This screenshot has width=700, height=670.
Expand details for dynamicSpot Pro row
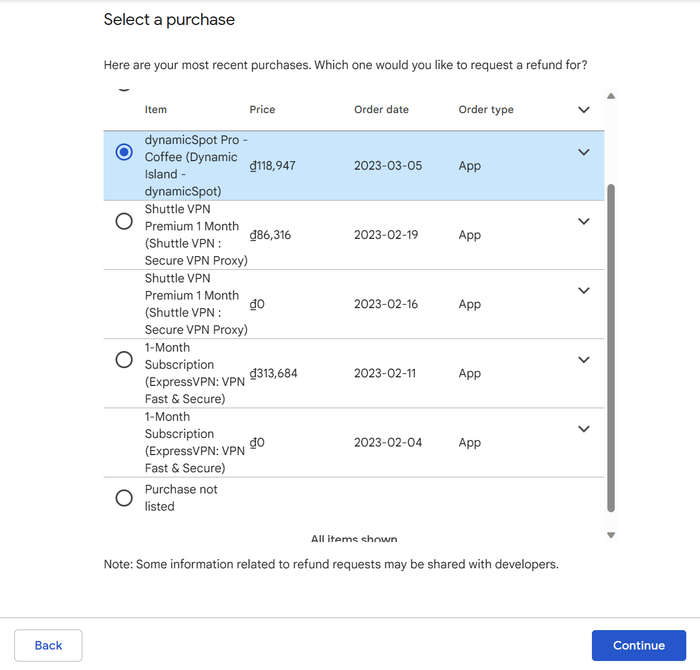[583, 152]
